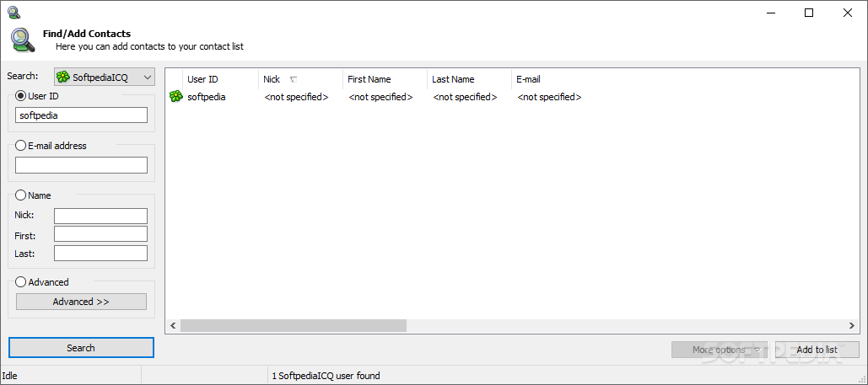
Task: Click the First Name cell <not specified>
Action: coord(381,97)
